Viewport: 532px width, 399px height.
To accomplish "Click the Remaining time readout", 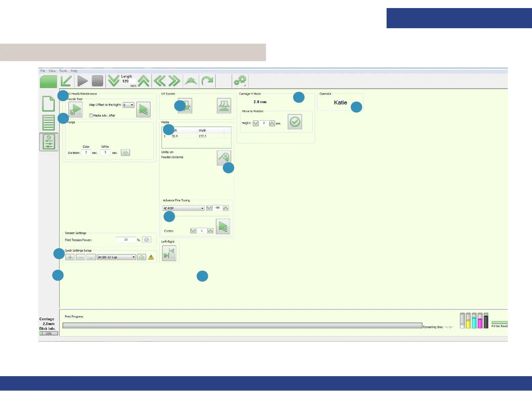I will [x=438, y=327].
